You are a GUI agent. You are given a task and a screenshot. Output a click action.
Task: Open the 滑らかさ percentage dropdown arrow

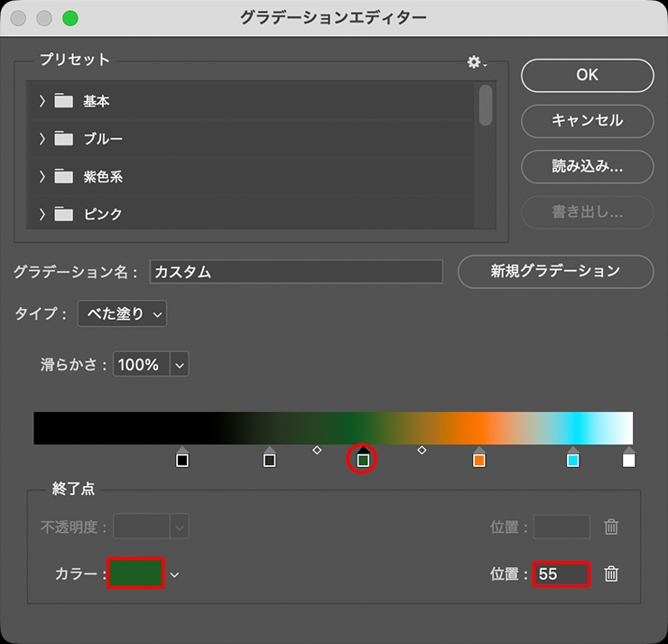click(x=179, y=366)
